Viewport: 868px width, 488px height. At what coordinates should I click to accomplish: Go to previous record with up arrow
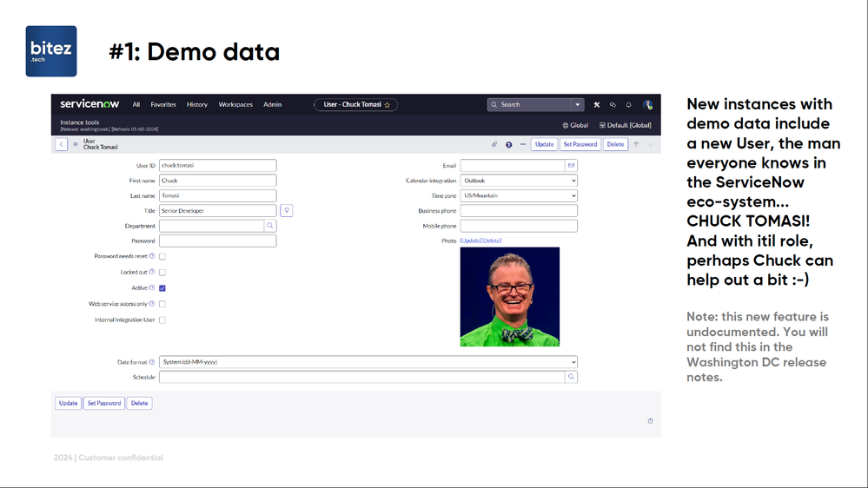pos(636,144)
